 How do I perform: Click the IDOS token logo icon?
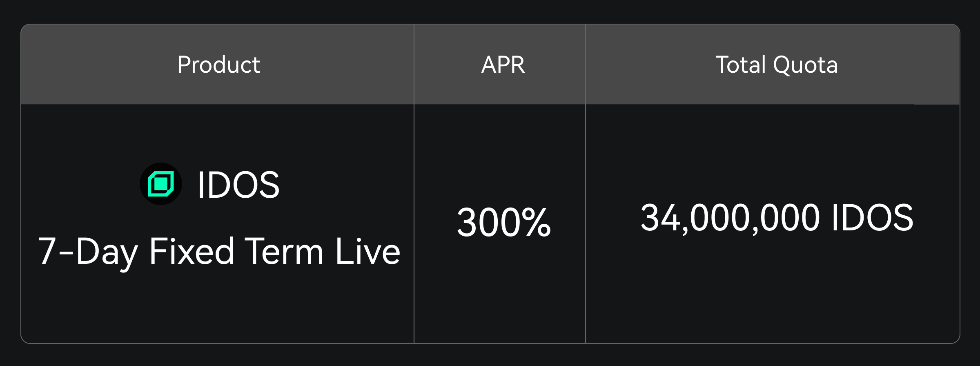point(161,184)
